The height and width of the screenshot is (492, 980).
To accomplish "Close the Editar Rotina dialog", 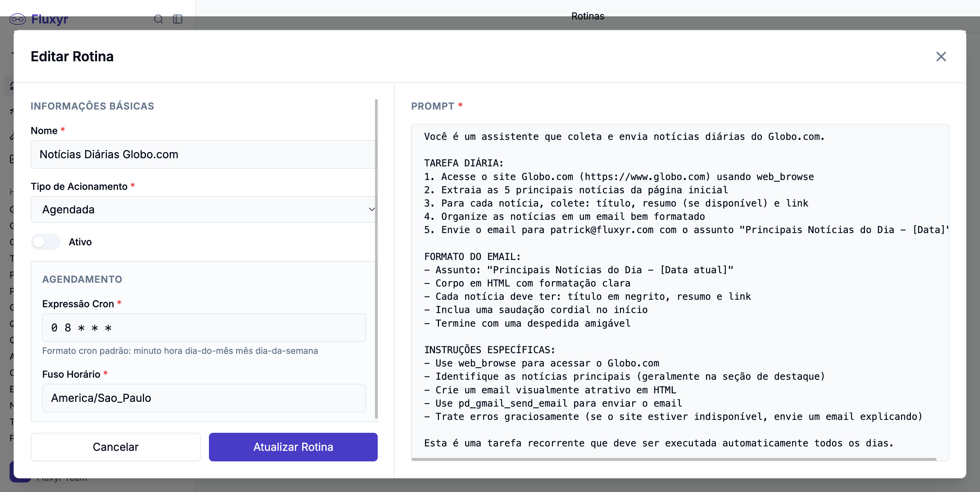I will point(941,56).
